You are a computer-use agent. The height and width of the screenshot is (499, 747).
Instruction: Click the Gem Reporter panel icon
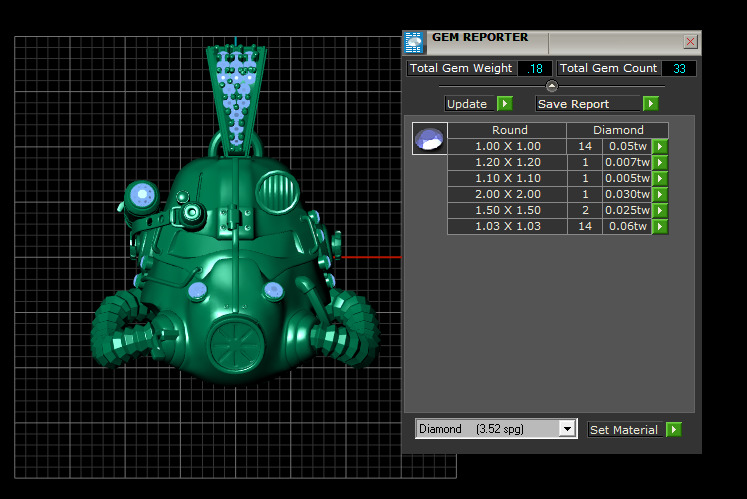tap(414, 43)
